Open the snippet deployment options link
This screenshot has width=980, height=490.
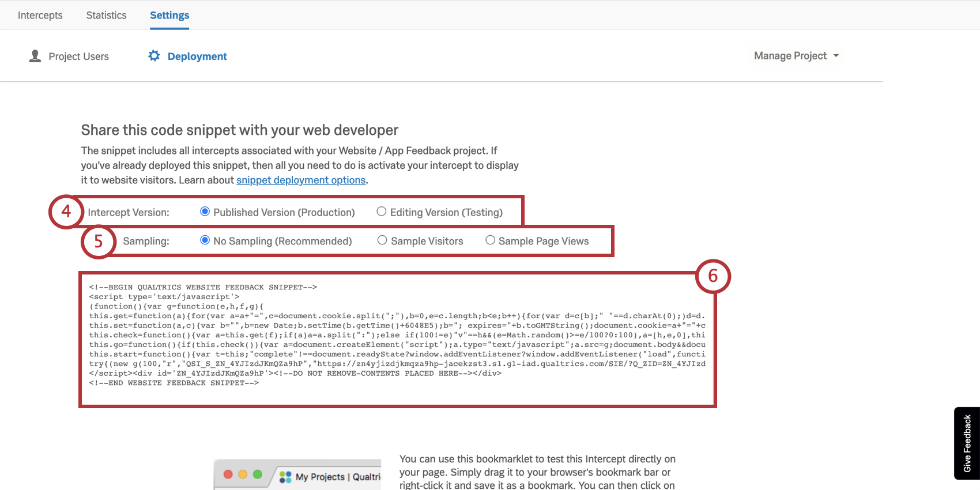point(301,180)
